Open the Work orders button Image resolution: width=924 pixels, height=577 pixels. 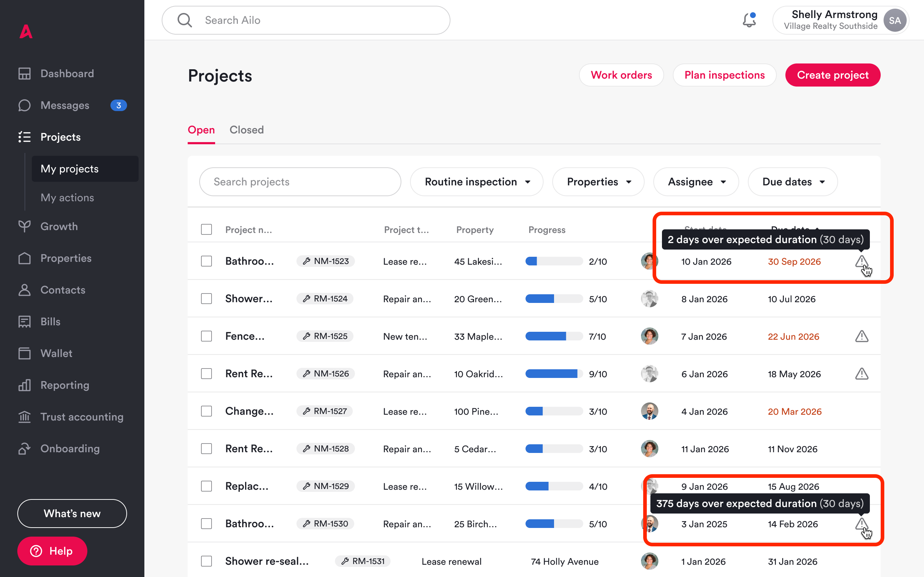(x=621, y=75)
